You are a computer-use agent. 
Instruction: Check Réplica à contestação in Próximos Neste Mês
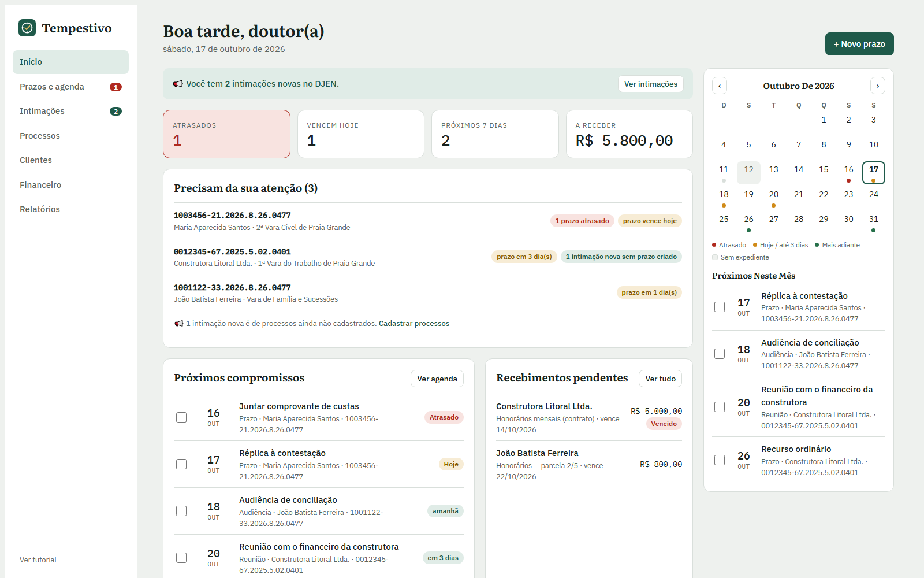720,307
